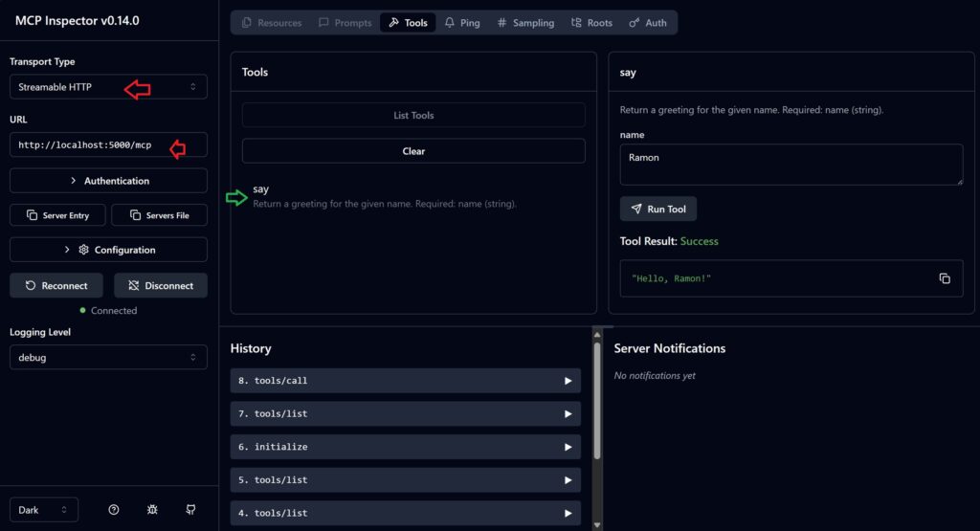Click the History scrollbar up arrow
The width and height of the screenshot is (980, 531).
[597, 334]
